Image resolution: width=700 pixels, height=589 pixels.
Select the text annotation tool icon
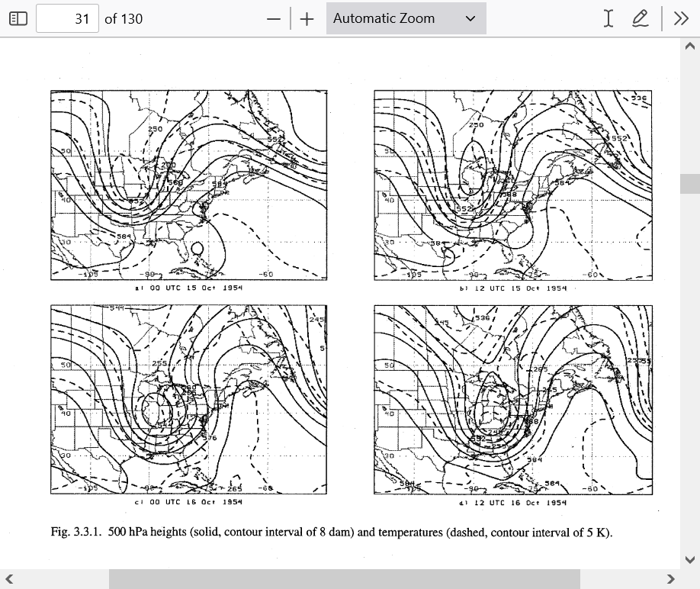(608, 18)
